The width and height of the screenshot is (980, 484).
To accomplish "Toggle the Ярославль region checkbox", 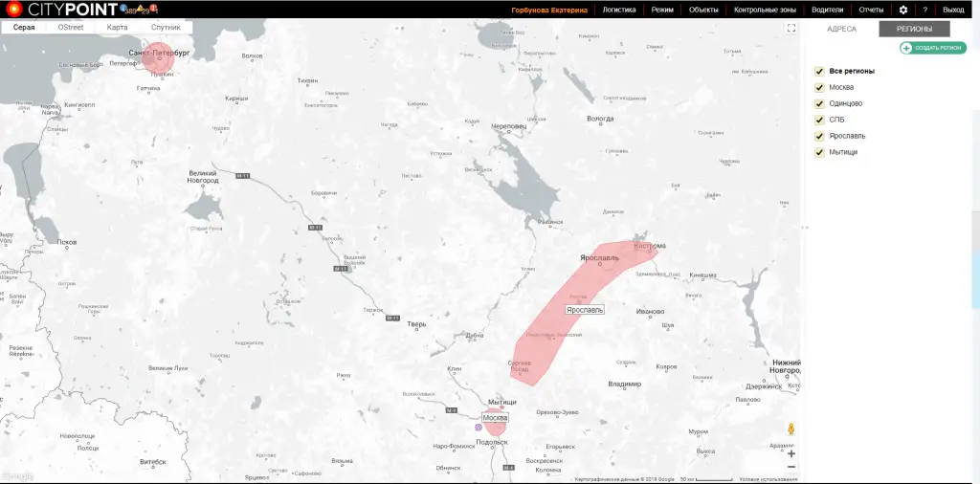I will point(819,136).
